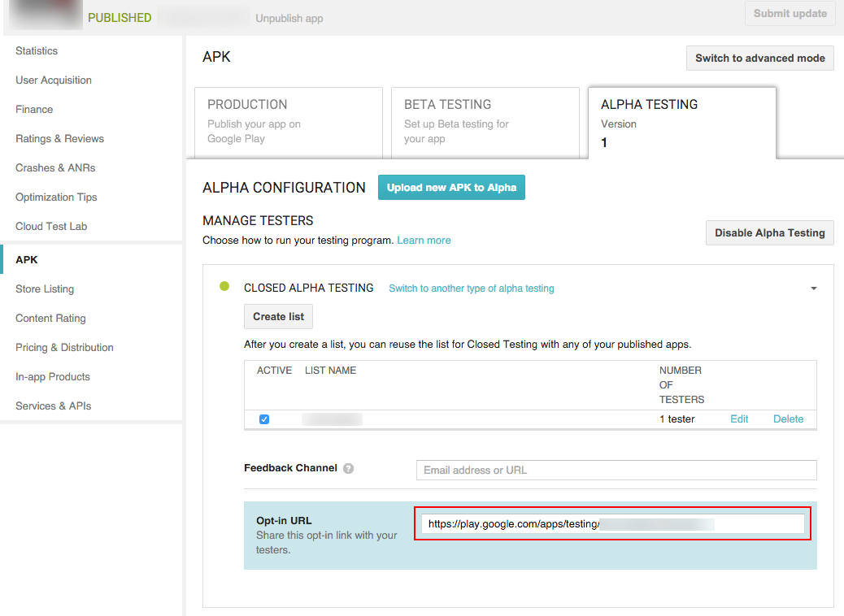Viewport: 844px width, 616px height.
Task: Click Switch to another type of alpha testing
Action: pyautogui.click(x=471, y=288)
